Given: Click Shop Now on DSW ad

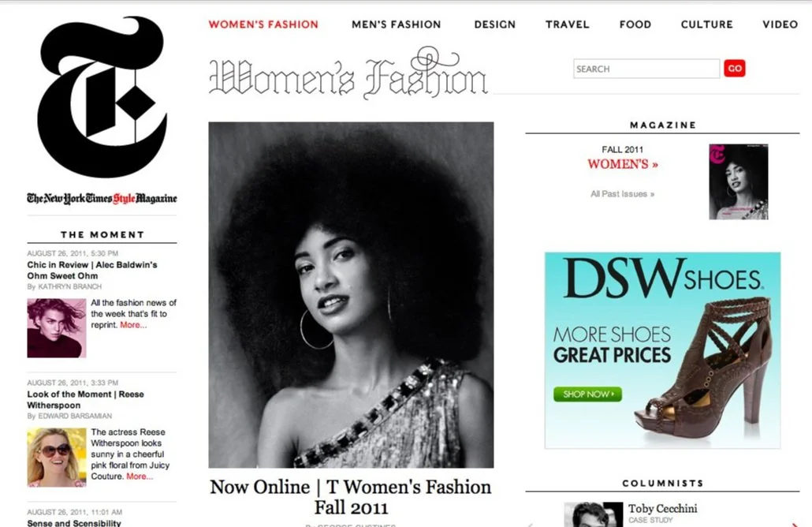Looking at the screenshot, I should (587, 394).
